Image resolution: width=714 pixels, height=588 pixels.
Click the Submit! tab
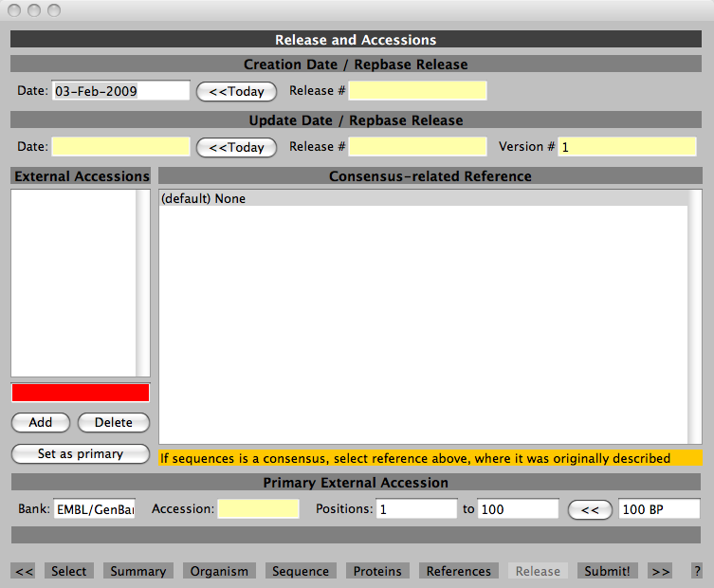click(607, 571)
